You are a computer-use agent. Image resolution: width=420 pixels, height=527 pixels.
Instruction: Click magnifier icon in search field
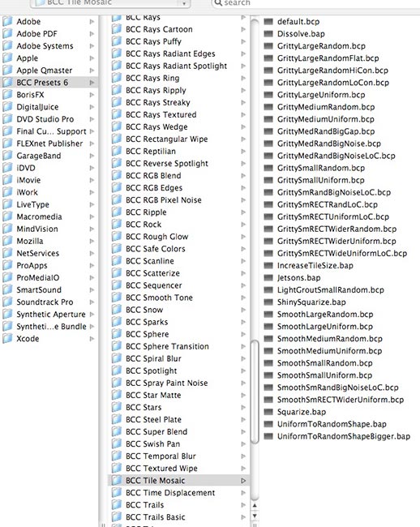218,2
